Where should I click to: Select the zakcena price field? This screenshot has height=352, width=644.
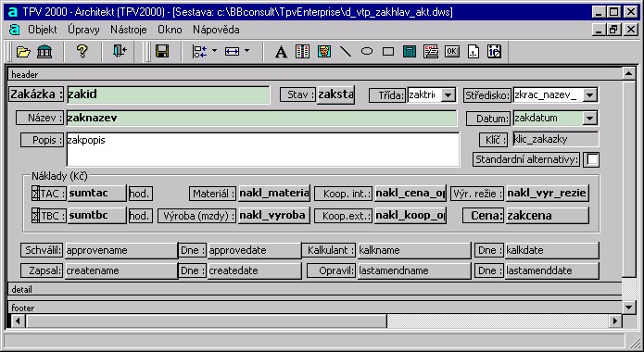[548, 216]
